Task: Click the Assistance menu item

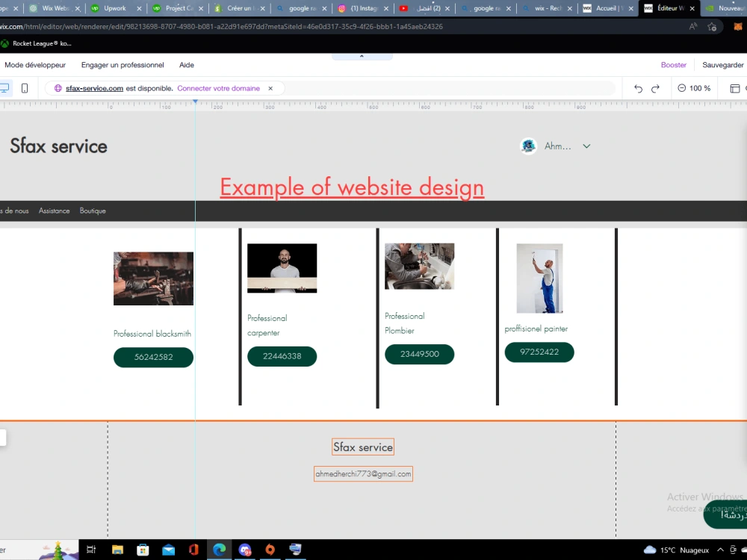Action: click(x=54, y=211)
